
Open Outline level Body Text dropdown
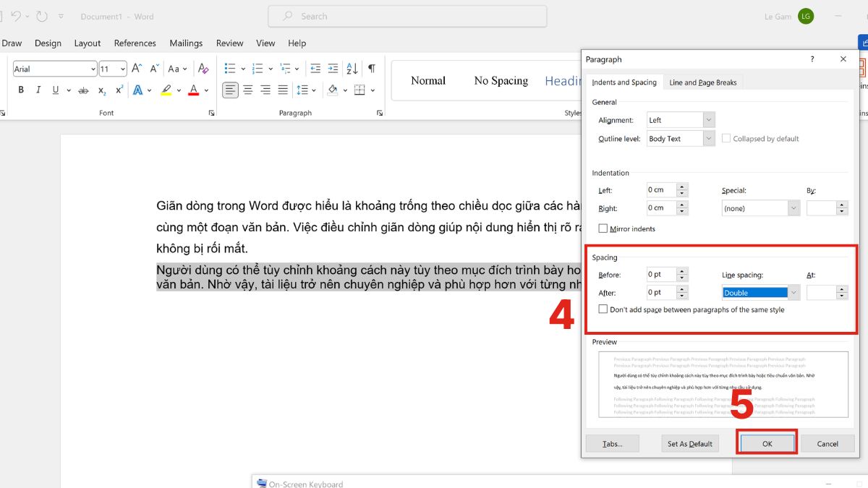click(x=709, y=139)
